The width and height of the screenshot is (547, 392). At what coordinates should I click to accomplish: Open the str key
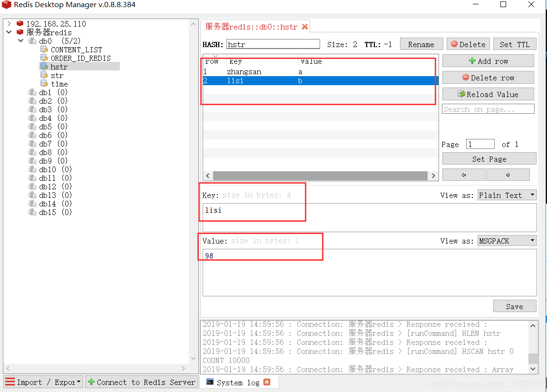tap(57, 75)
